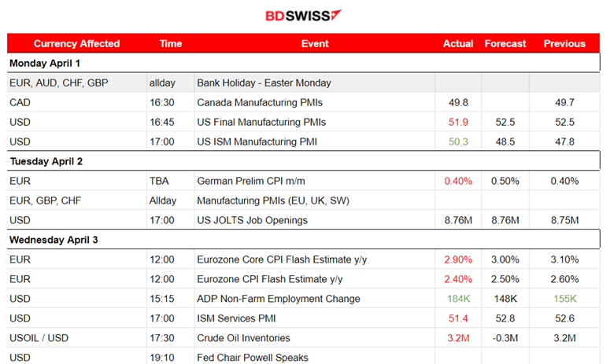Screen dimensions: 614x364
Task: Click the 184K actual value for ADP
Action: [458, 299]
